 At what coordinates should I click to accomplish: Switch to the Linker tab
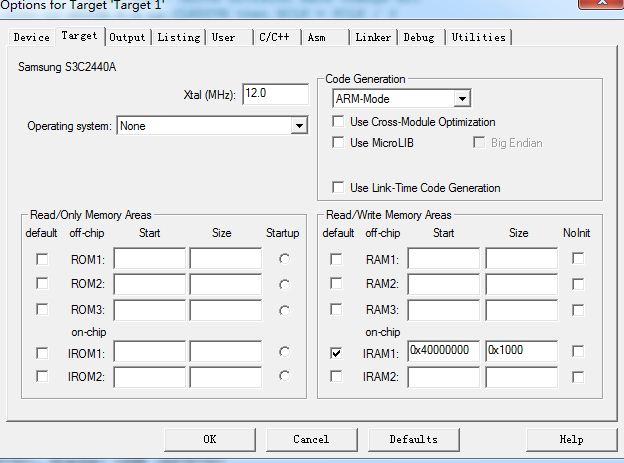tap(373, 37)
